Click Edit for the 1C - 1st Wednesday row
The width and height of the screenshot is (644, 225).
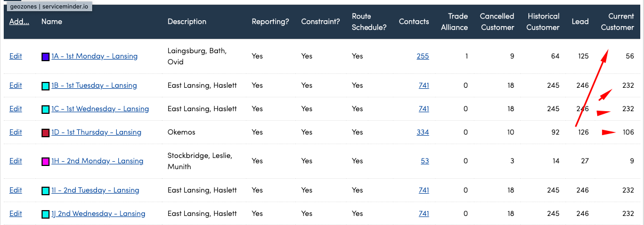tap(15, 109)
